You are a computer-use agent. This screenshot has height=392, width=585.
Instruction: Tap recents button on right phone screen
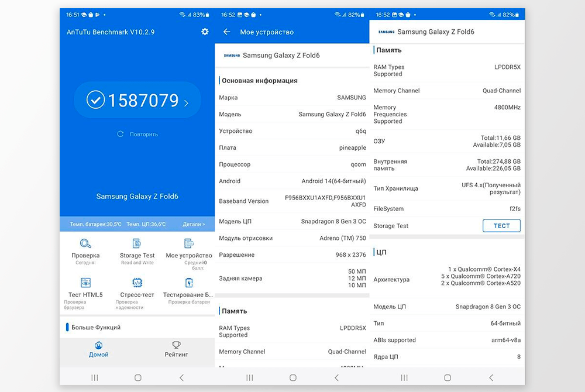click(404, 378)
